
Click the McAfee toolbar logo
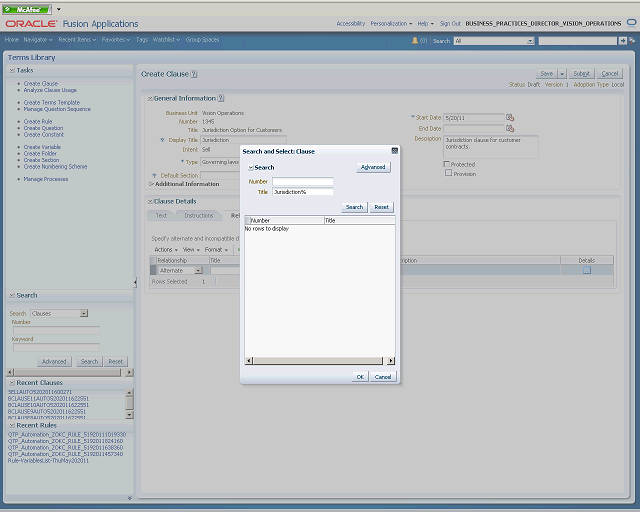(x=27, y=9)
